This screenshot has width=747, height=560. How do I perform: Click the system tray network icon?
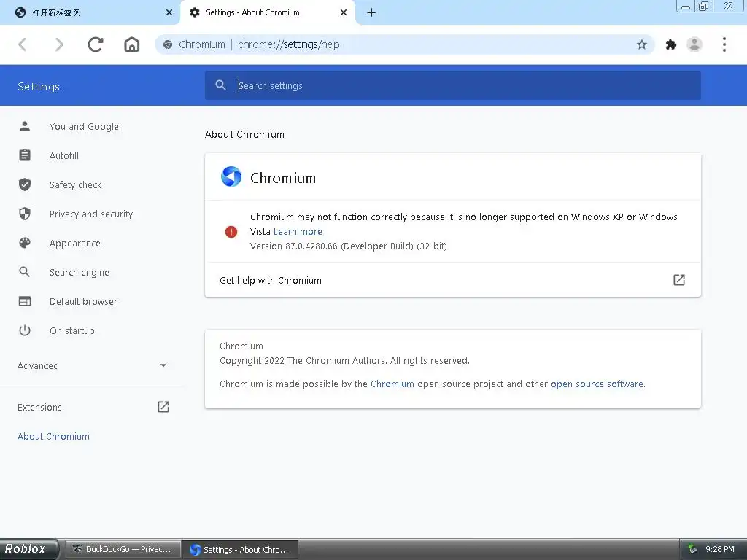tap(692, 550)
